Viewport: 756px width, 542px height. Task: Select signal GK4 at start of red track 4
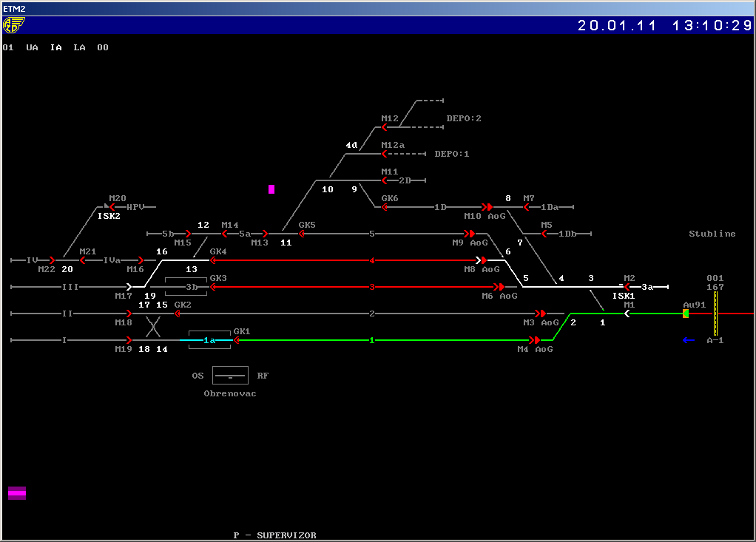[x=213, y=260]
